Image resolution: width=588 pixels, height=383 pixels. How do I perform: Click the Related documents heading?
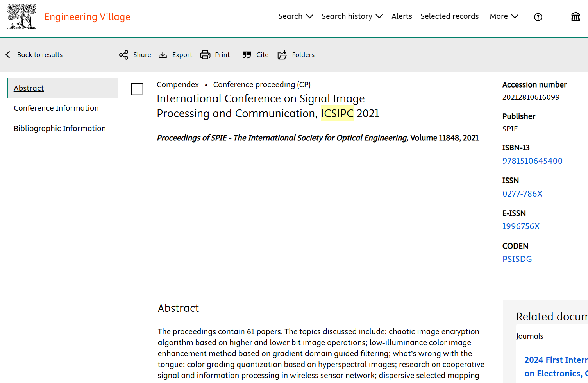pyautogui.click(x=552, y=317)
